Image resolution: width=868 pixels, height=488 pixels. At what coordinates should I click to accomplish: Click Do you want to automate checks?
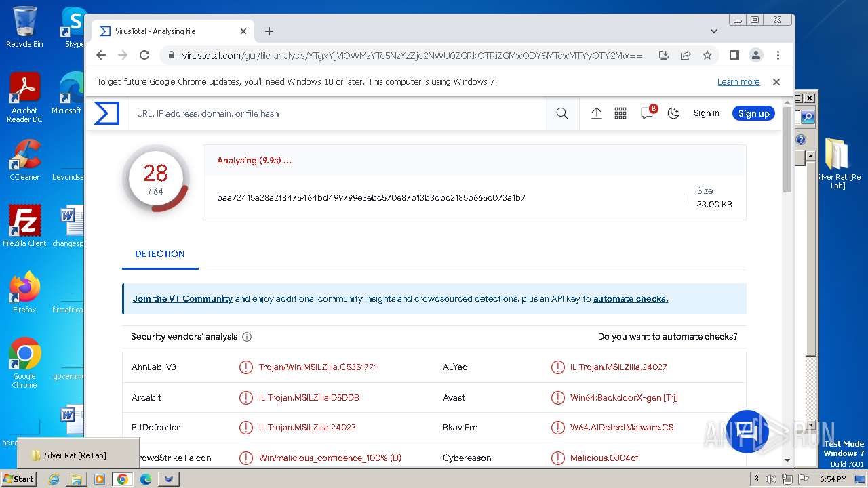point(667,336)
